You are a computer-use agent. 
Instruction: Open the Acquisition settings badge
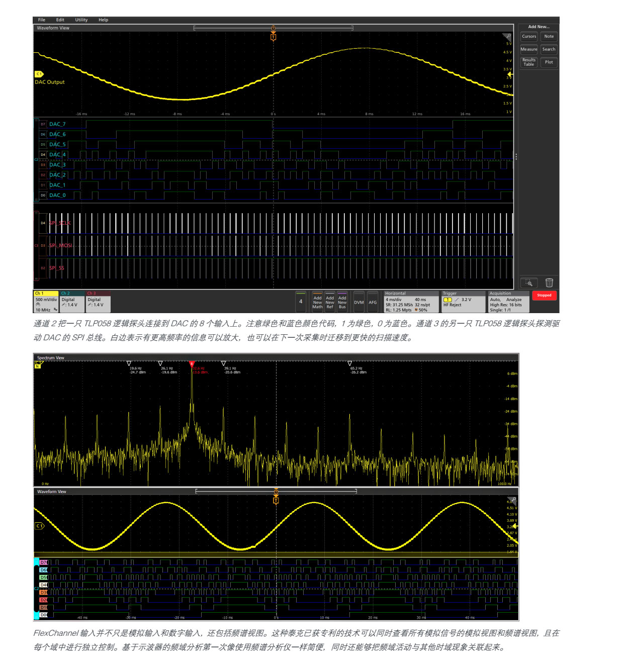[508, 302]
